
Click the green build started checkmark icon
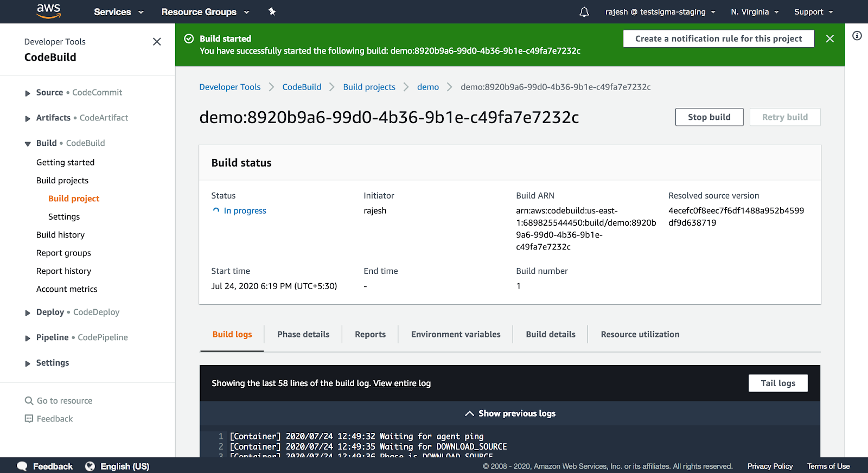click(x=189, y=39)
